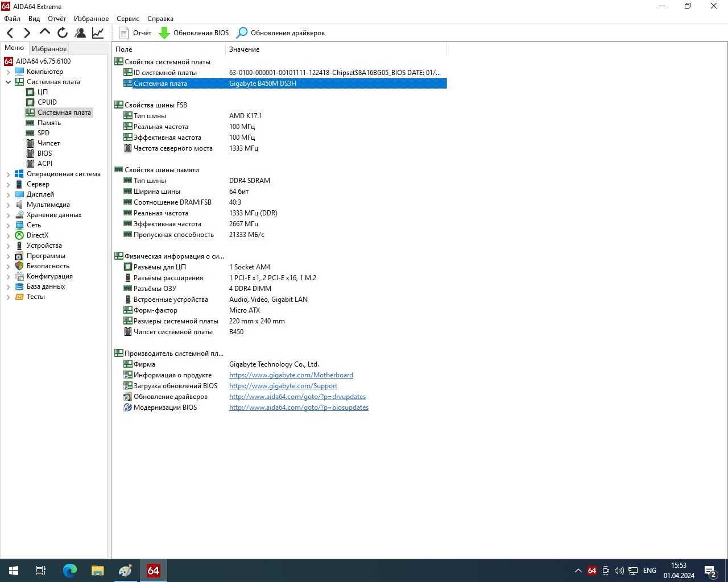Select BIOS tree item
The height and width of the screenshot is (582, 728).
pyautogui.click(x=44, y=153)
